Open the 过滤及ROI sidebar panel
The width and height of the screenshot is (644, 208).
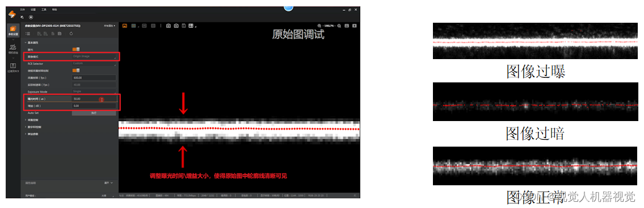pos(13,68)
